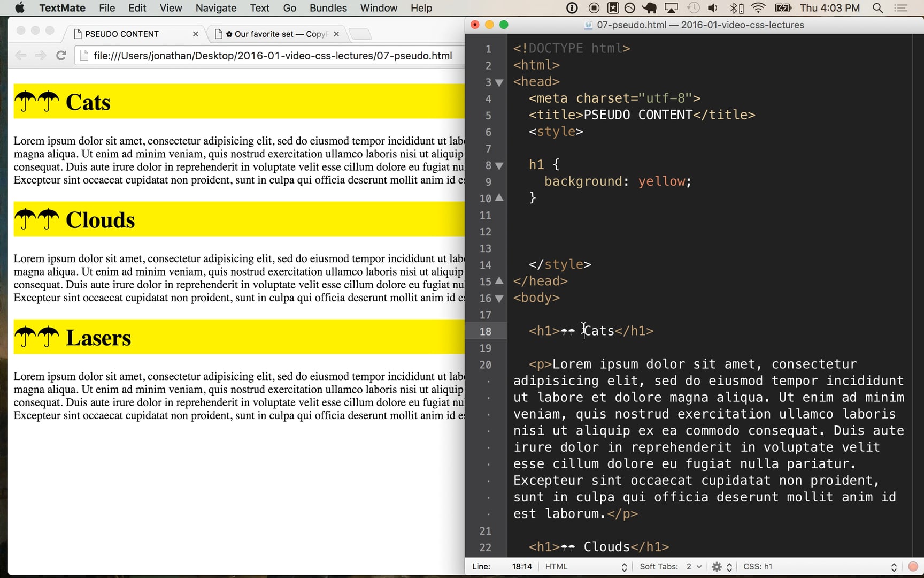Mute audio via the speaker menu icon
The image size is (924, 578).
pyautogui.click(x=712, y=8)
